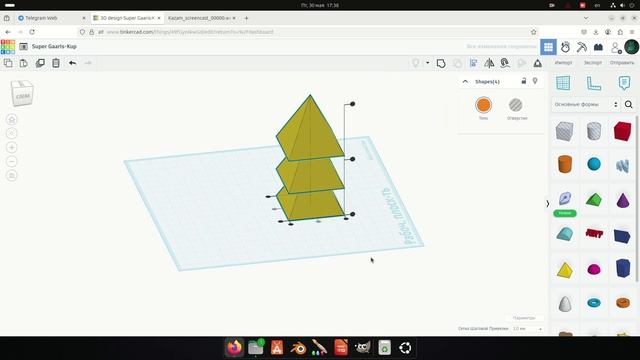Click the grid settings button above the snap grid
The image size is (640, 360).
click(524, 318)
